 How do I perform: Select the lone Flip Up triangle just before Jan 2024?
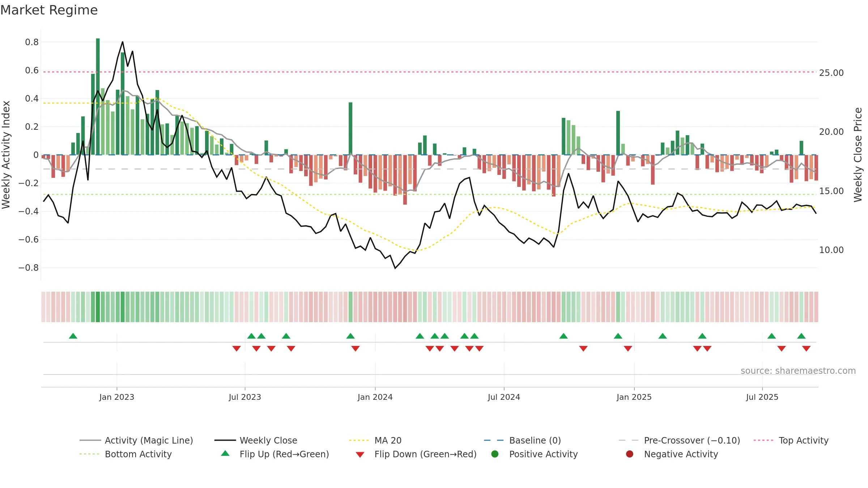(350, 336)
